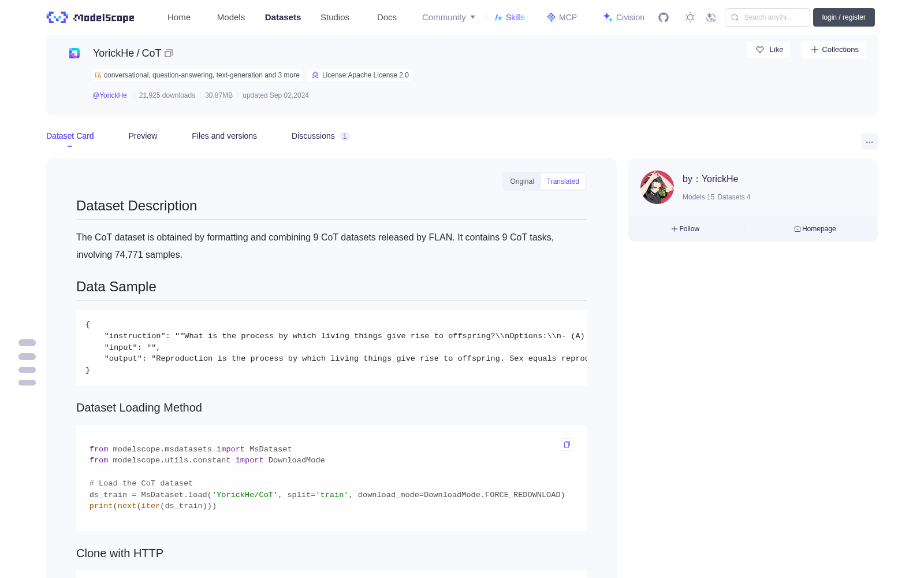Click the dataset cube avatar icon

pos(74,53)
